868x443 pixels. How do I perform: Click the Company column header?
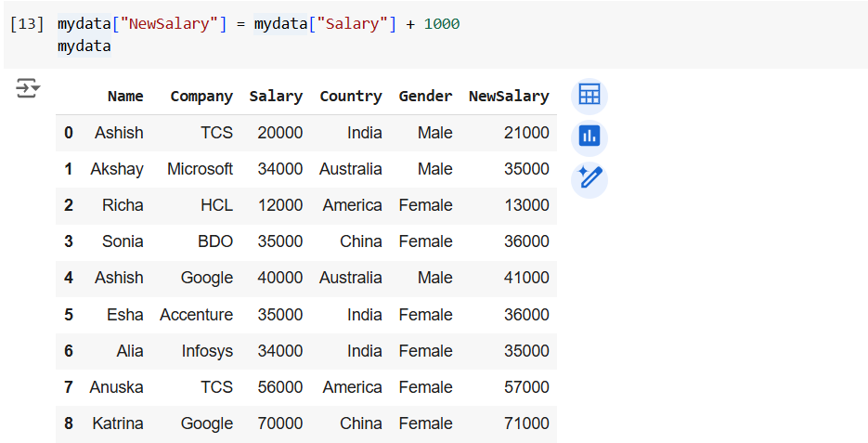201,97
